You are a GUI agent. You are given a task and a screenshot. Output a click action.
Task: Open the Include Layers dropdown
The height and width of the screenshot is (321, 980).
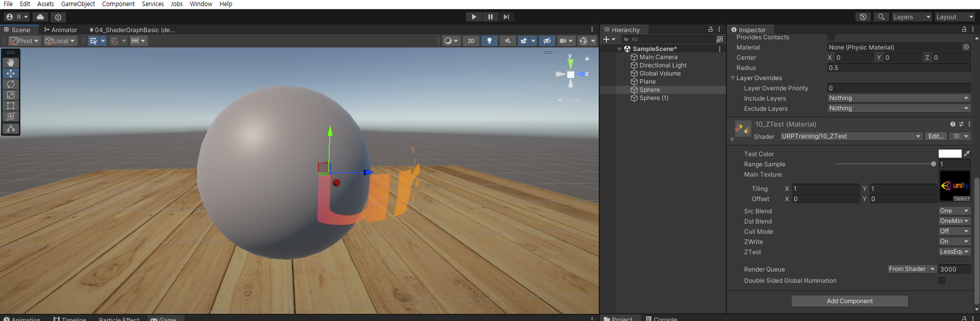(899, 98)
